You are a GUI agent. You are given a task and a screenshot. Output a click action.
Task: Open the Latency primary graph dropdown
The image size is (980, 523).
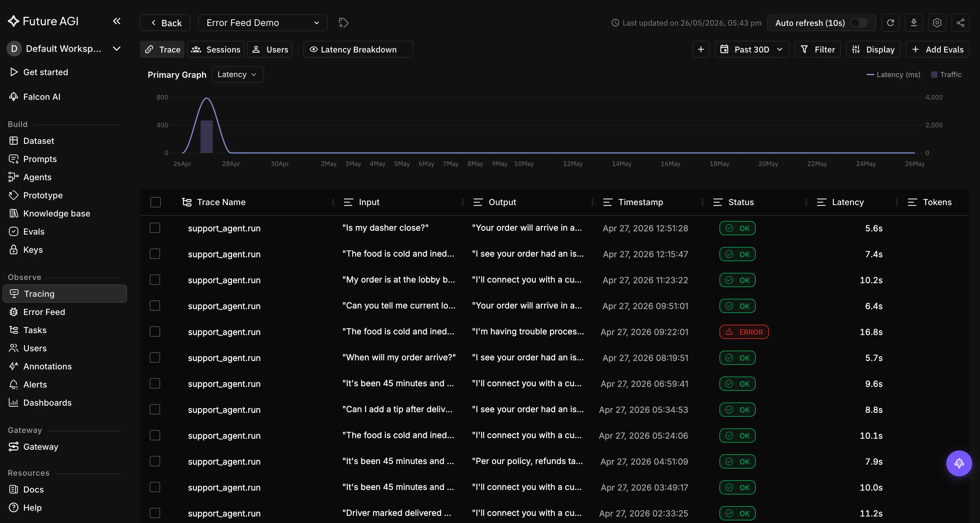tap(238, 75)
